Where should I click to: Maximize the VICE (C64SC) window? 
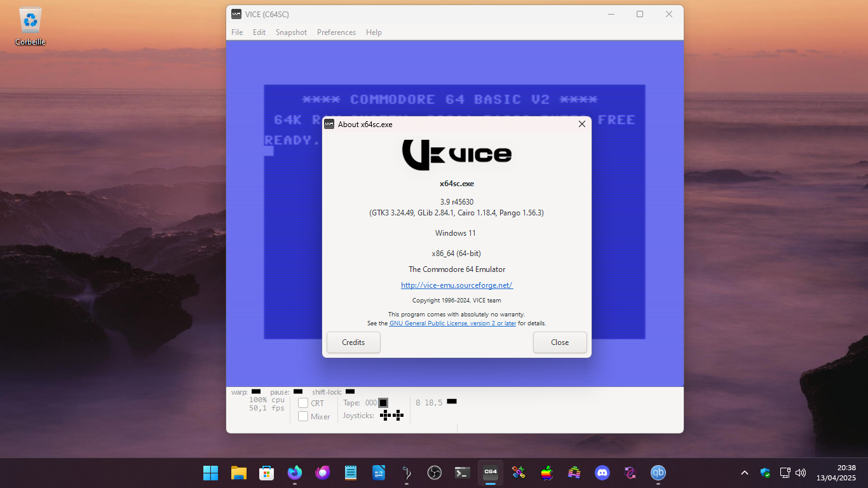coord(640,14)
